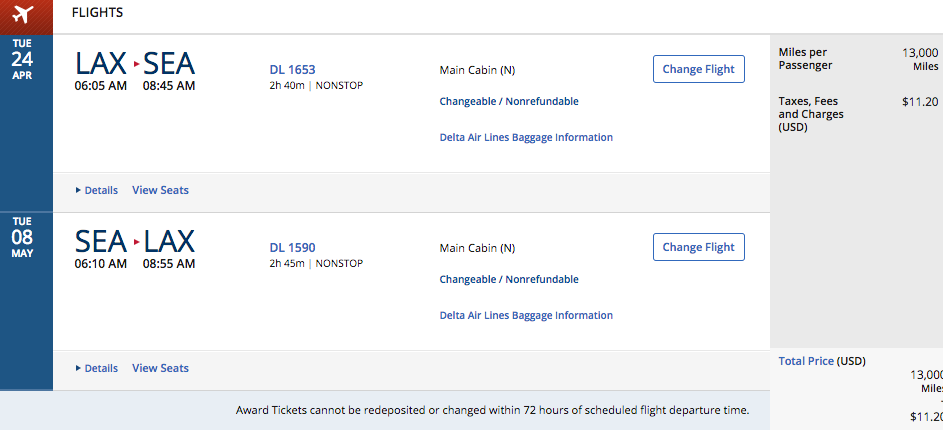Click the FLIGHTS section header

coord(97,15)
